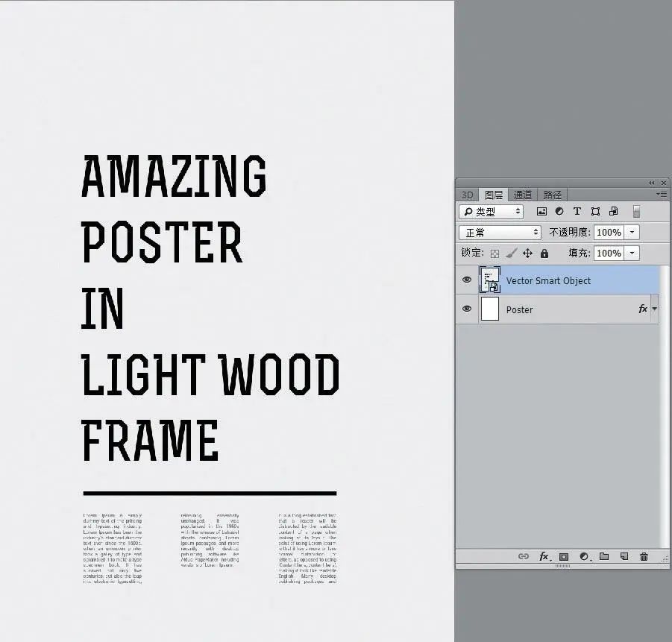Lock layer position move icon

[527, 254]
